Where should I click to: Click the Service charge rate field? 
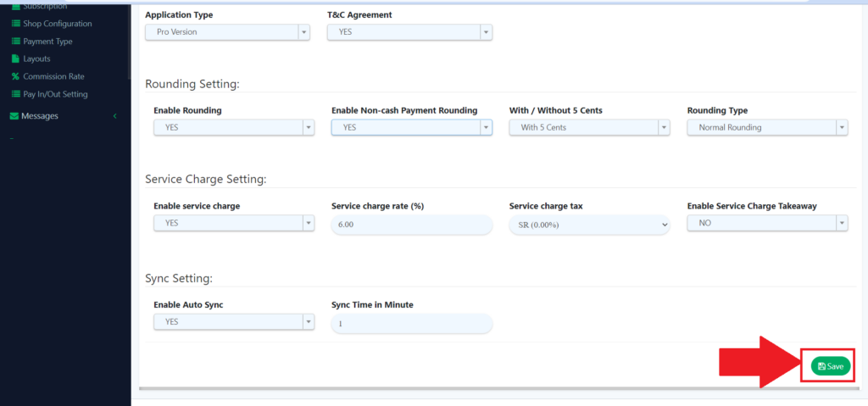[x=411, y=225]
